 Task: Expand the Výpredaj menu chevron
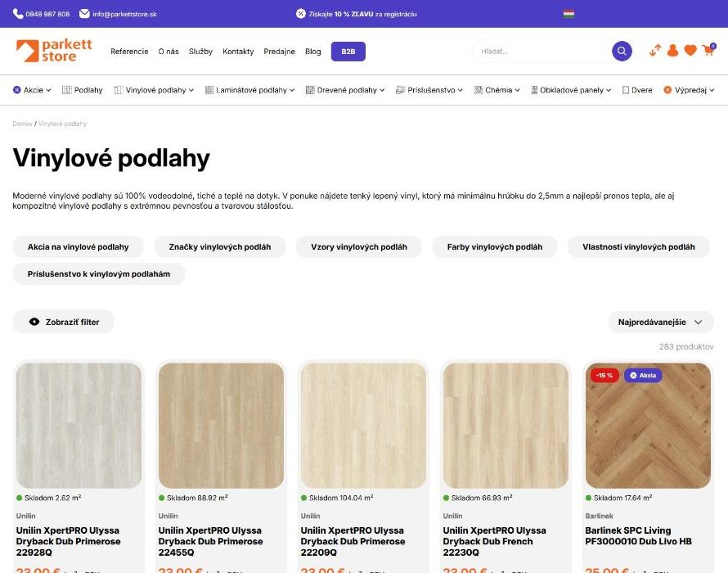(712, 91)
